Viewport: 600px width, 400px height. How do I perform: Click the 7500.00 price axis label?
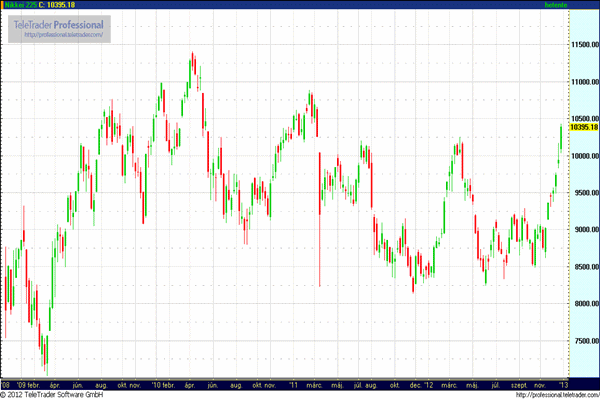584,341
